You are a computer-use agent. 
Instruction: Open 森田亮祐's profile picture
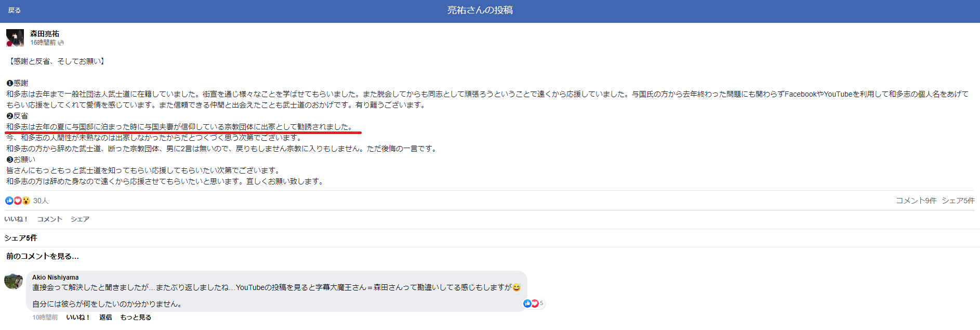pyautogui.click(x=15, y=38)
